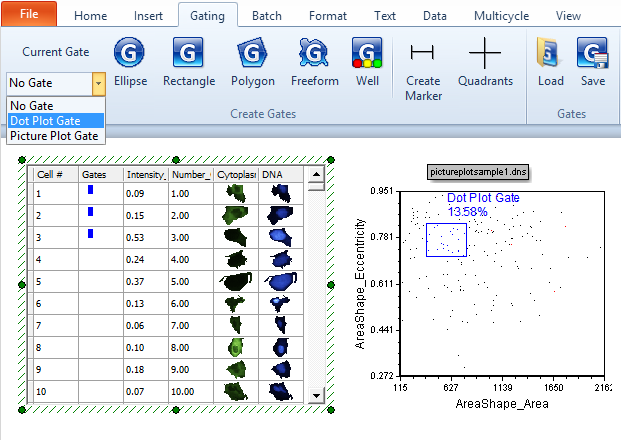
Task: Choose the Rectangle gate tool
Action: [189, 63]
